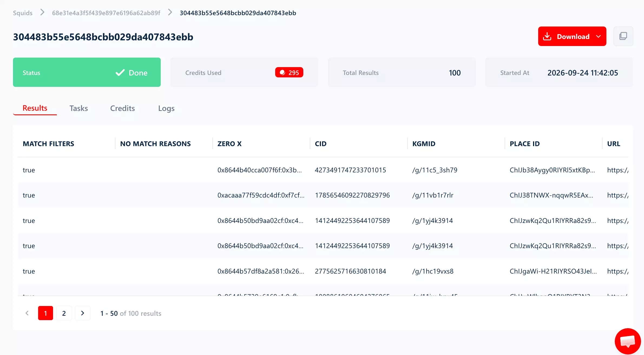Click the ZERO X column header
The image size is (644, 355).
(x=229, y=144)
